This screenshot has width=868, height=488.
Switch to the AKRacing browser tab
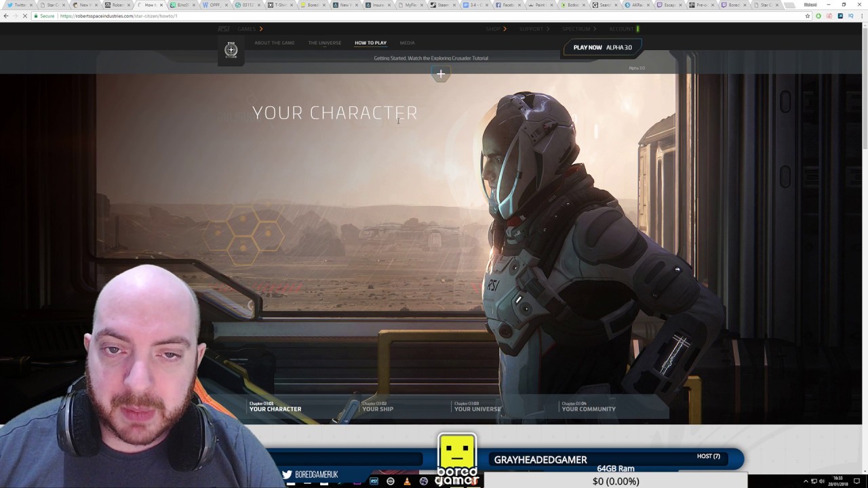coord(637,5)
